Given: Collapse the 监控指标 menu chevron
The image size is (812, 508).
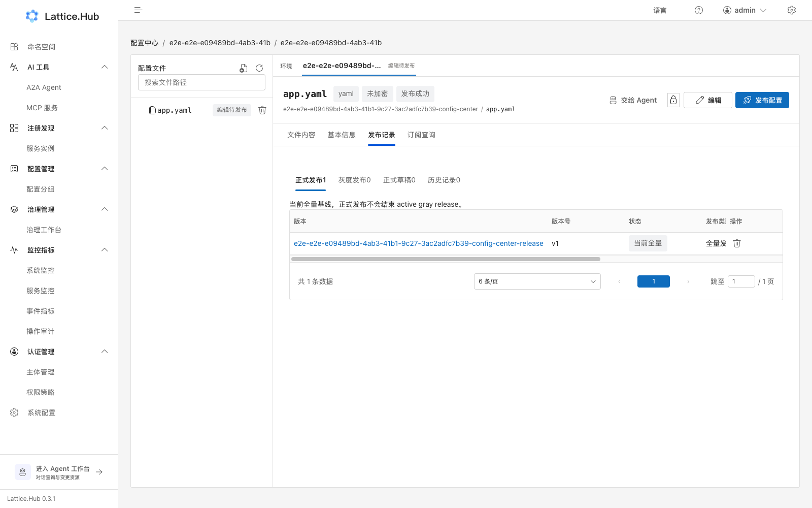Looking at the screenshot, I should tap(105, 250).
